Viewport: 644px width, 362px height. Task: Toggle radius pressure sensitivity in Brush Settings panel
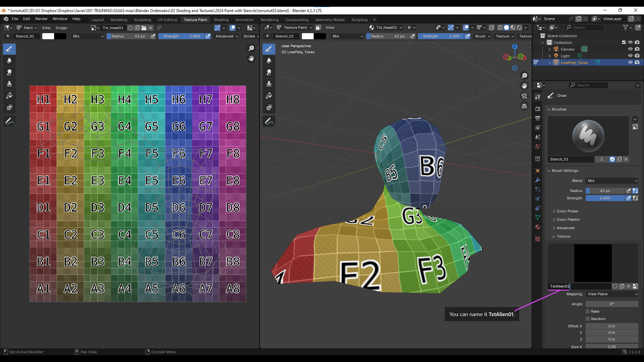(629, 191)
